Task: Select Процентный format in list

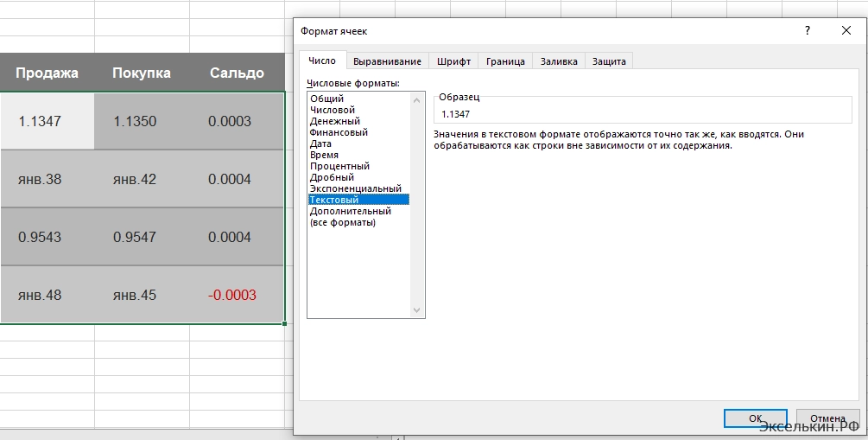Action: [x=339, y=166]
